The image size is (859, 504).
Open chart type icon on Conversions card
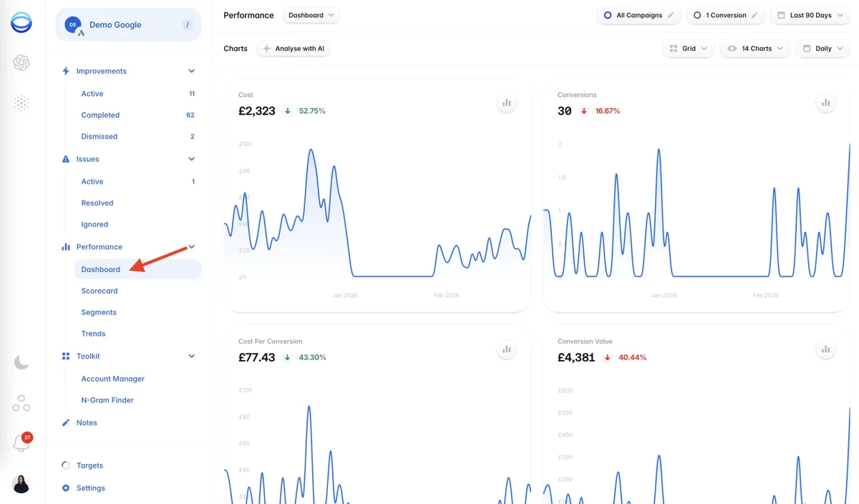pyautogui.click(x=826, y=103)
